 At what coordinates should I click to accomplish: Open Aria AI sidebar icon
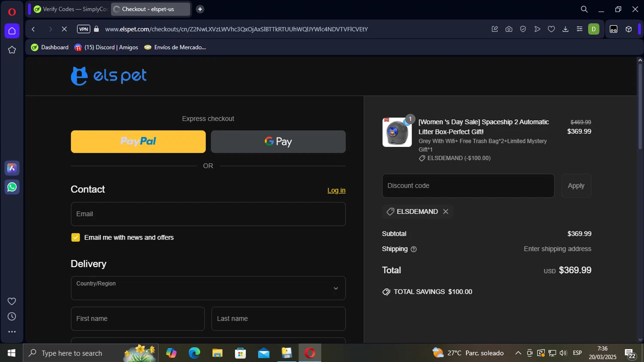coord(12,168)
